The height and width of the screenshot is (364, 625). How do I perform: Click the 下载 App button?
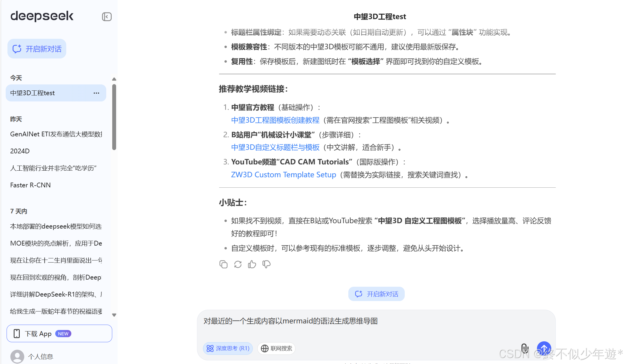59,334
